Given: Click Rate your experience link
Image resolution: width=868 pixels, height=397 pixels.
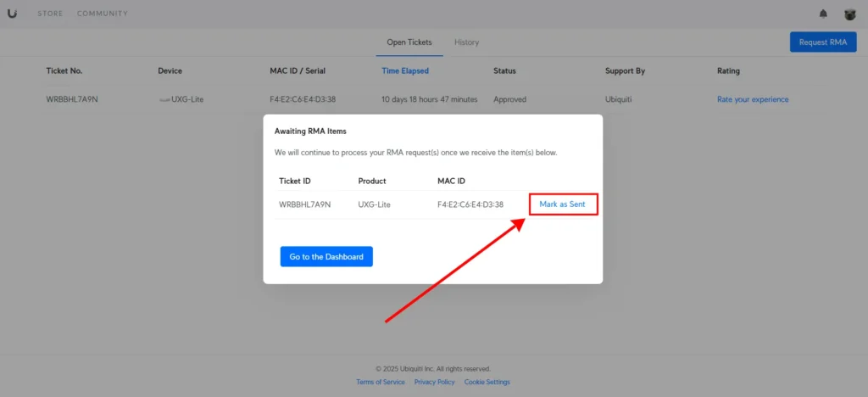Looking at the screenshot, I should coord(753,99).
